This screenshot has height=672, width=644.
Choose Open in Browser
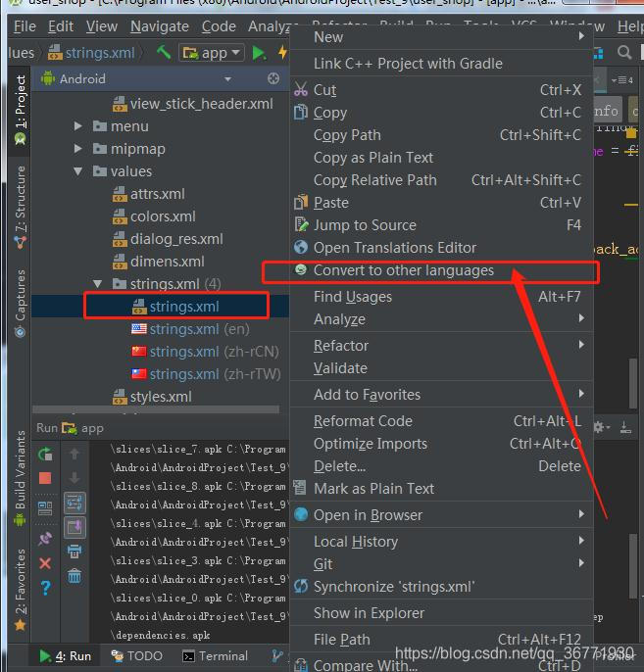coord(442,514)
